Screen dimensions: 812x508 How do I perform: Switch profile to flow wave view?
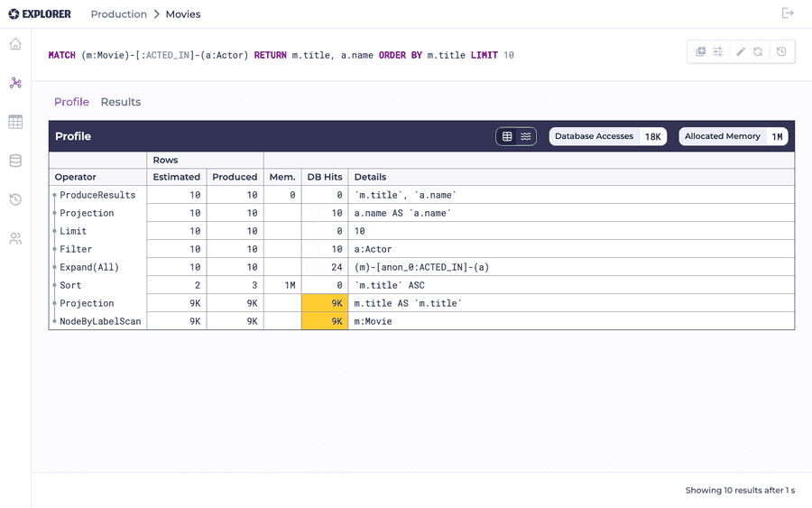click(x=526, y=136)
